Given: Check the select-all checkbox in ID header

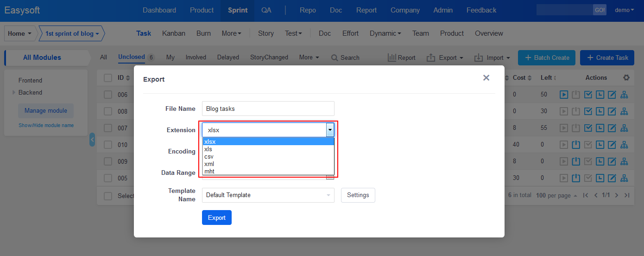Looking at the screenshot, I should [108, 78].
